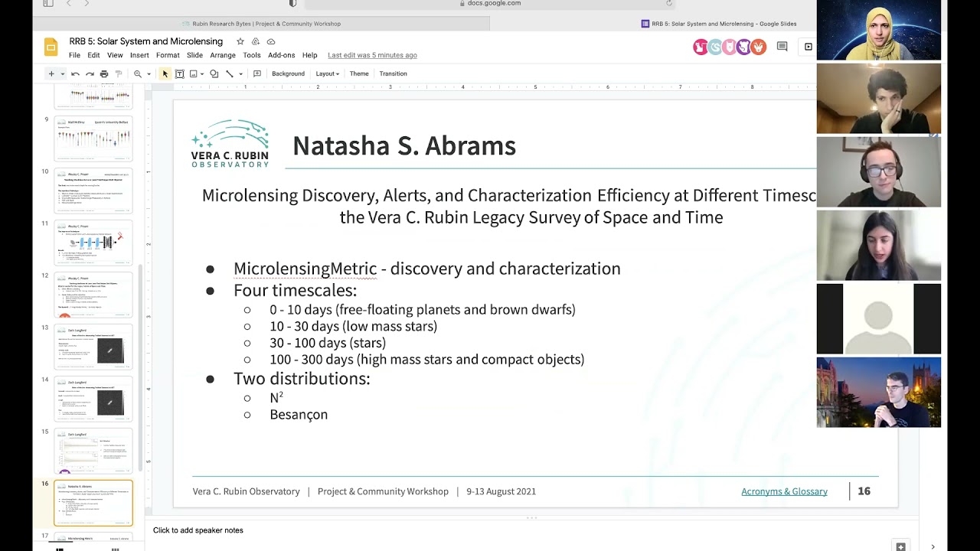Click the 'Besançon' bullet text
Image resolution: width=980 pixels, height=551 pixels.
pyautogui.click(x=299, y=415)
